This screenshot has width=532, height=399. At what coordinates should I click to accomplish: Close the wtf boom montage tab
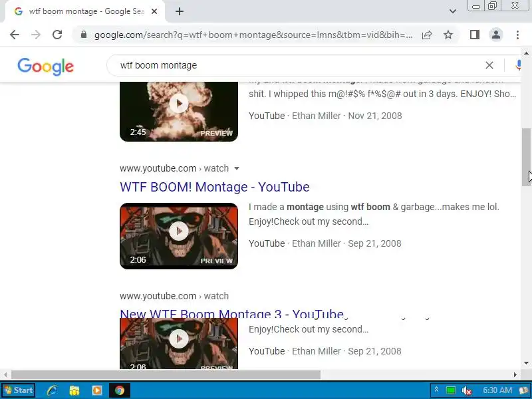(x=154, y=11)
